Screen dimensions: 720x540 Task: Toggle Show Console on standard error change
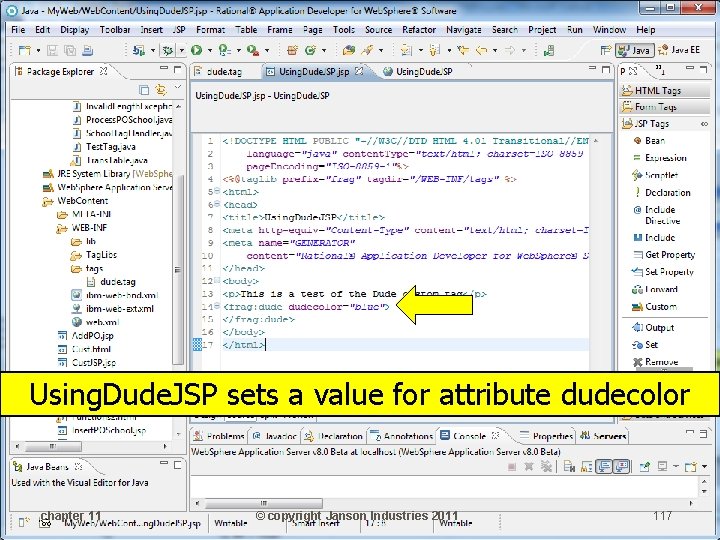coord(621,467)
